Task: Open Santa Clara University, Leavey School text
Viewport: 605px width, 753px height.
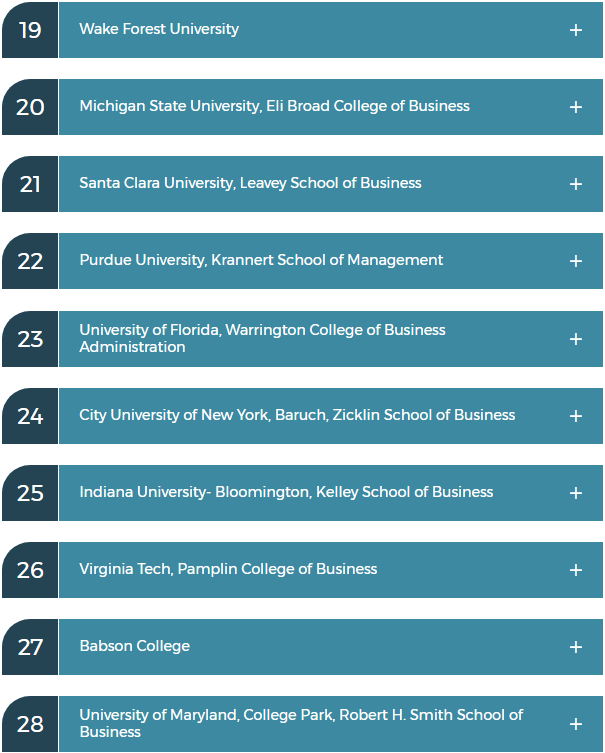Action: tap(250, 183)
